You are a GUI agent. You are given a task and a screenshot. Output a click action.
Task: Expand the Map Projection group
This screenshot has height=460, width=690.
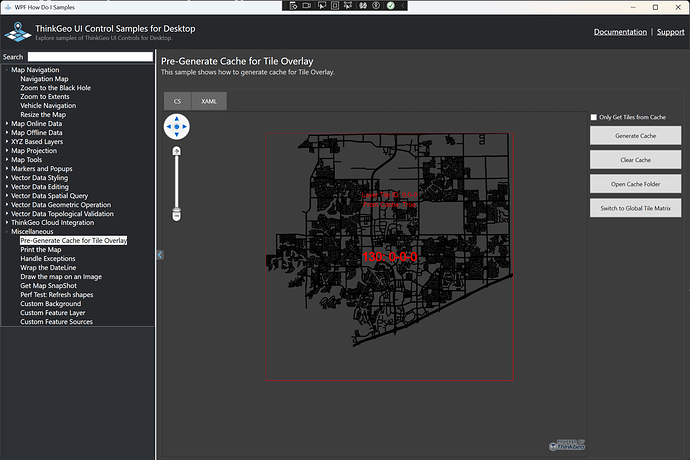click(7, 151)
